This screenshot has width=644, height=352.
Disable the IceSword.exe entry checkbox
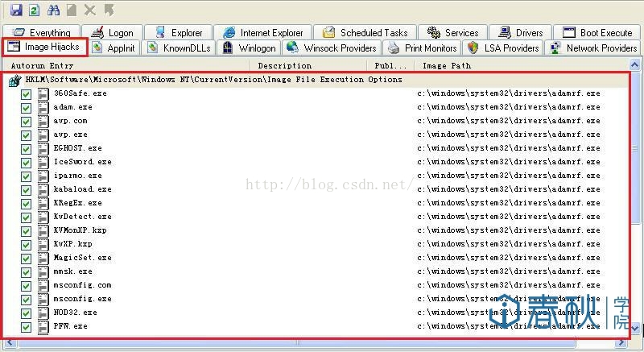[x=27, y=163]
